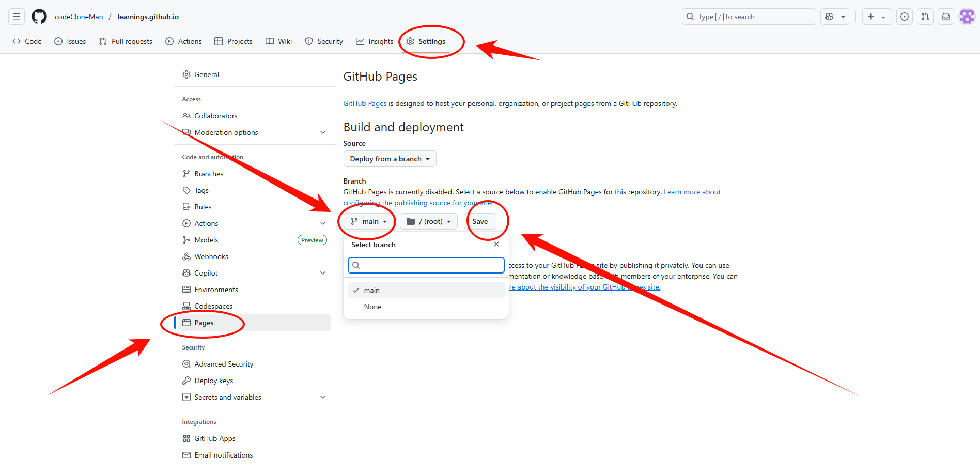Switch to the Security tab
Screen dimensions: 980x471
[x=324, y=41]
